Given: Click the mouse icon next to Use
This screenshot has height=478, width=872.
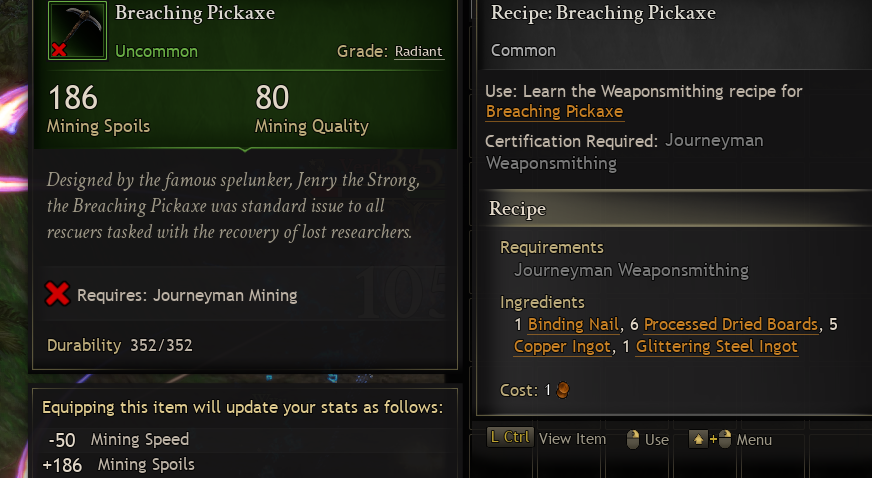Looking at the screenshot, I should tap(632, 439).
